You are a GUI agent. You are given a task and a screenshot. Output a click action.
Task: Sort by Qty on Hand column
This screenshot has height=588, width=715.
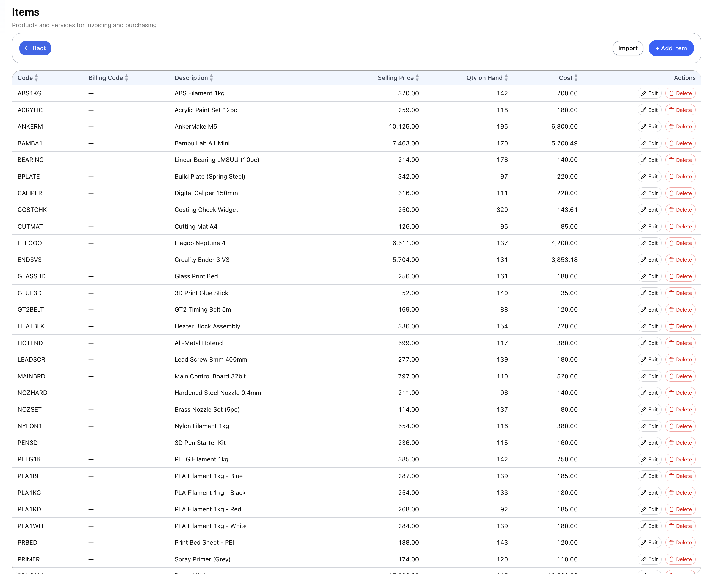pos(487,78)
